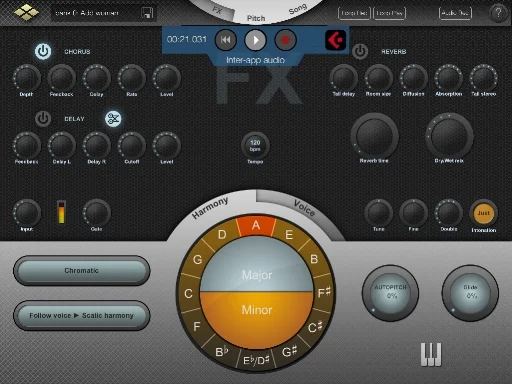Click the Loop Rec button
Image resolution: width=512 pixels, height=384 pixels.
tap(354, 13)
